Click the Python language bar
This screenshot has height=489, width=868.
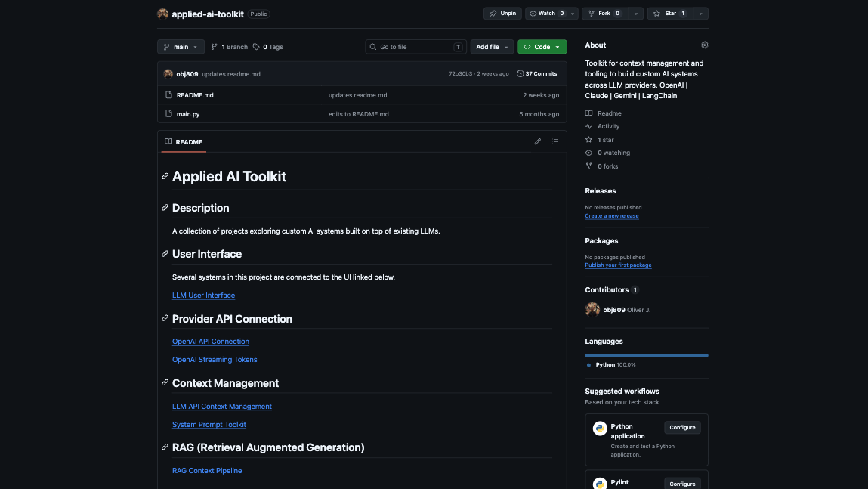647,355
